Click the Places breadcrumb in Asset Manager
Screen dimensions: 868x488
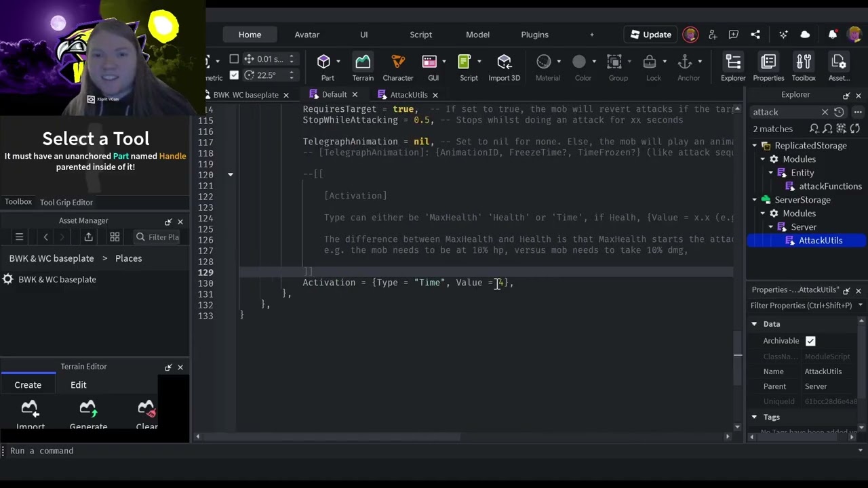tap(128, 258)
